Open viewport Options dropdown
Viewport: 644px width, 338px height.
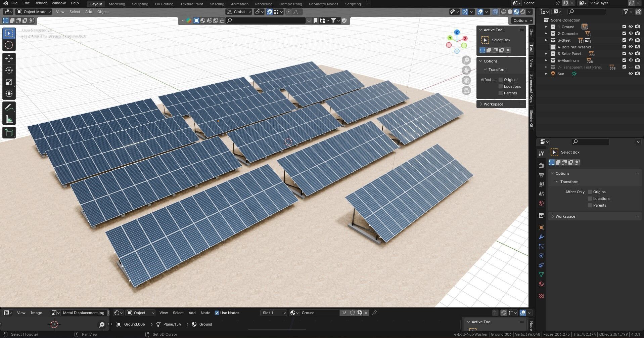(522, 20)
